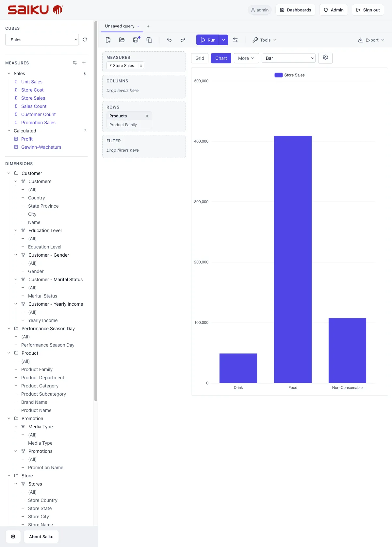Open the Export dropdown menu
Screen dimensions: 392x547
[371, 40]
